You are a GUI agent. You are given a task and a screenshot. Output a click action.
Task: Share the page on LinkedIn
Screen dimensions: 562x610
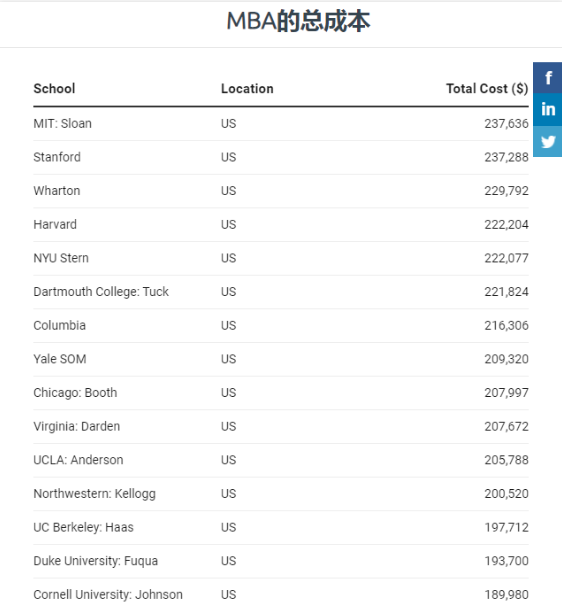pos(548,109)
